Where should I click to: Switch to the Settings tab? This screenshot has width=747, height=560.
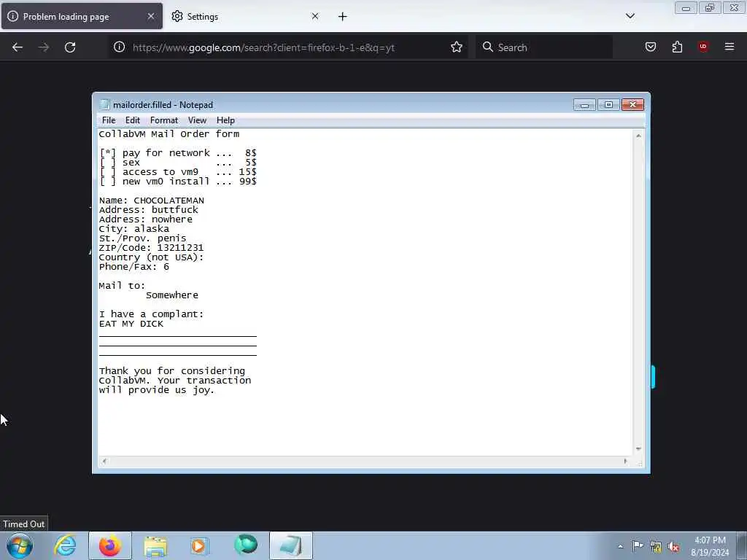[x=247, y=16]
